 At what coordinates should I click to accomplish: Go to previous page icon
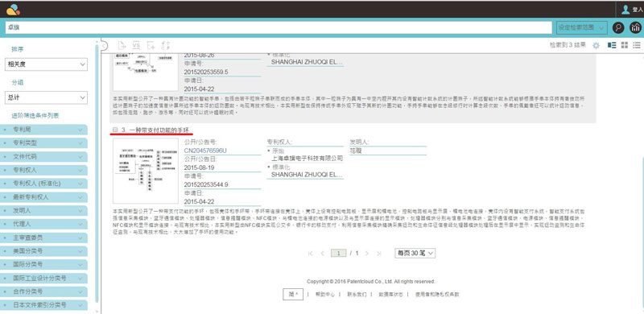point(323,253)
